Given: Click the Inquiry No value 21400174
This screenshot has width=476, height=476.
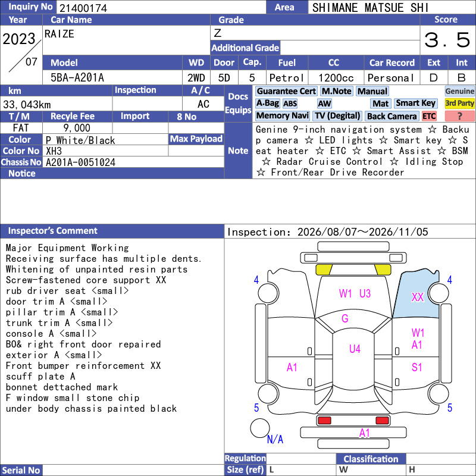Looking at the screenshot, I should 83,8.
